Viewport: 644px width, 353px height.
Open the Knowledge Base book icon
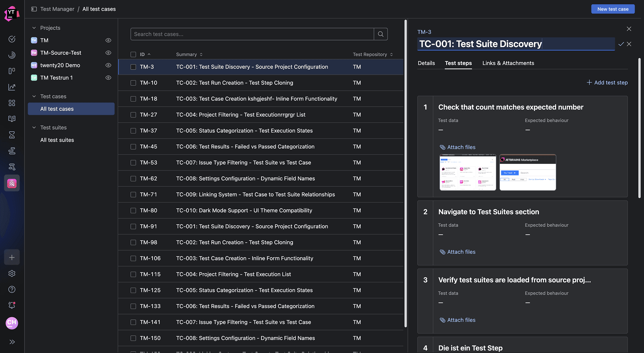tap(12, 119)
